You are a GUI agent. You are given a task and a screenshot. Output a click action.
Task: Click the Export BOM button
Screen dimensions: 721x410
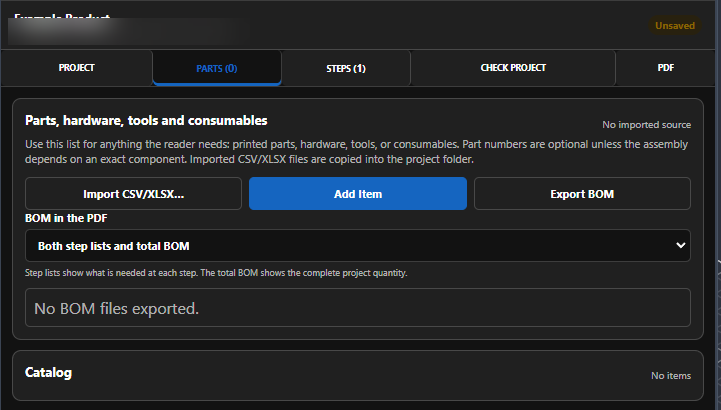[582, 194]
